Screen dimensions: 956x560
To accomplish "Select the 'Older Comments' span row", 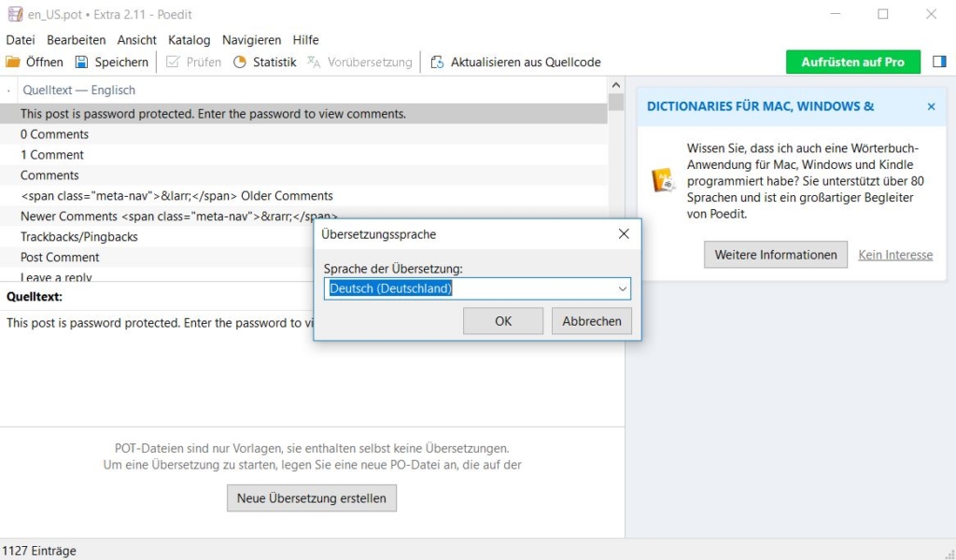I will [x=303, y=196].
